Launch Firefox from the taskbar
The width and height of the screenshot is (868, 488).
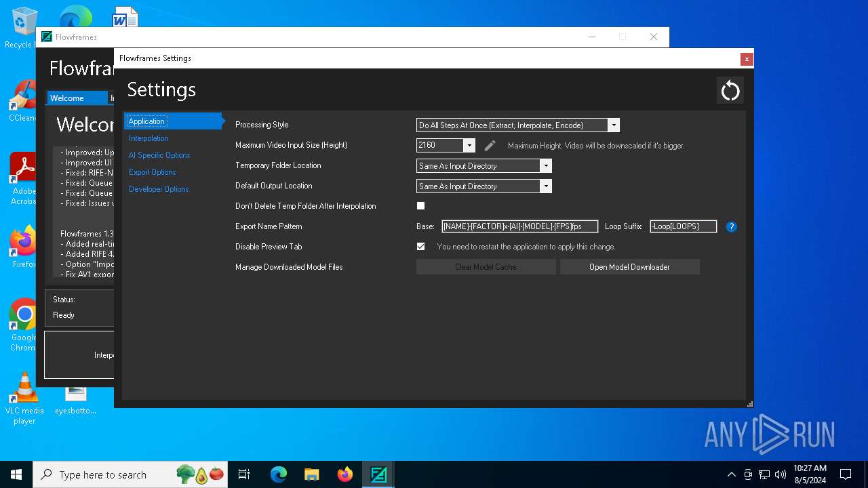click(x=345, y=474)
